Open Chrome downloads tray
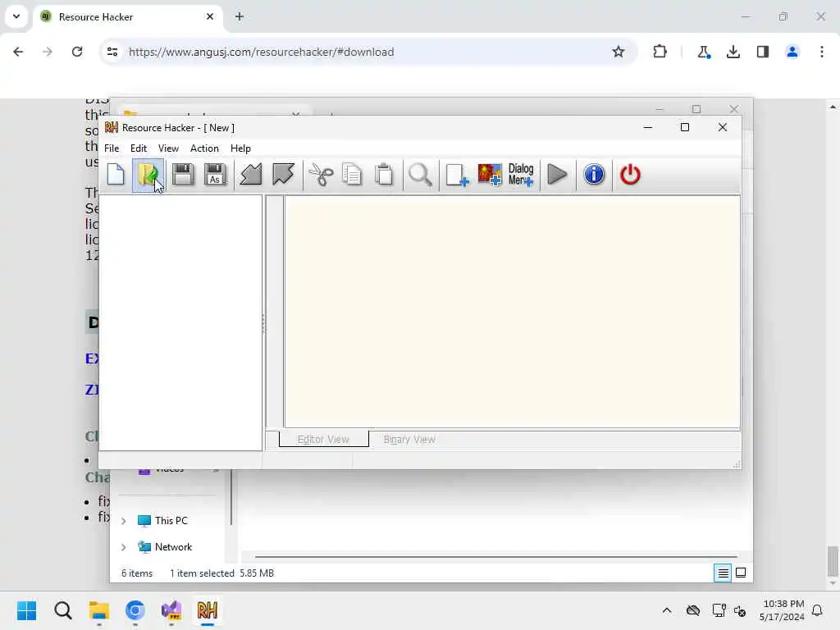The width and height of the screenshot is (840, 630). click(x=733, y=52)
